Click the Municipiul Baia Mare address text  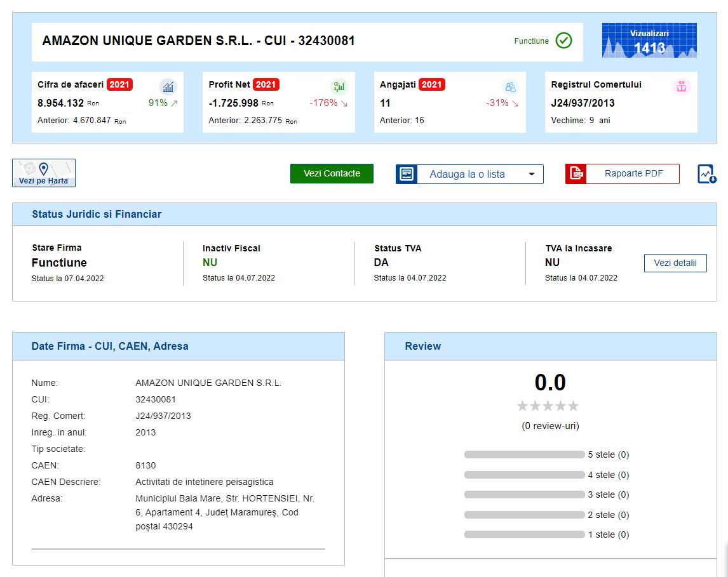point(225,512)
